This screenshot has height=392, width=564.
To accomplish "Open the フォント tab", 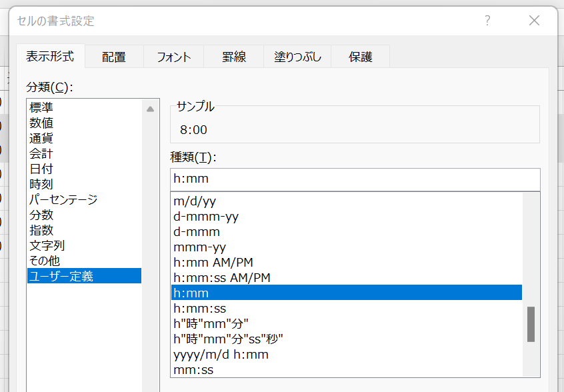I will [x=174, y=57].
